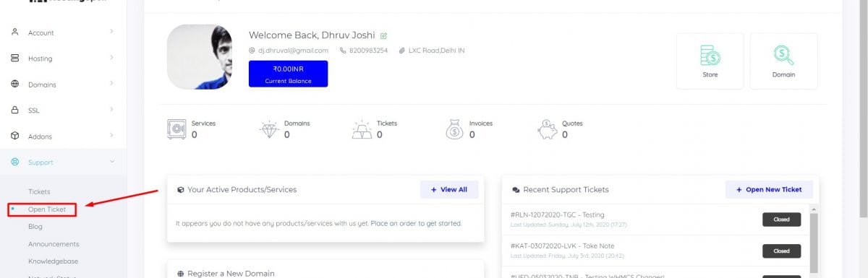This screenshot has width=868, height=278.
Task: Click the chat icon in Recent Support Tickets header
Action: click(x=516, y=190)
